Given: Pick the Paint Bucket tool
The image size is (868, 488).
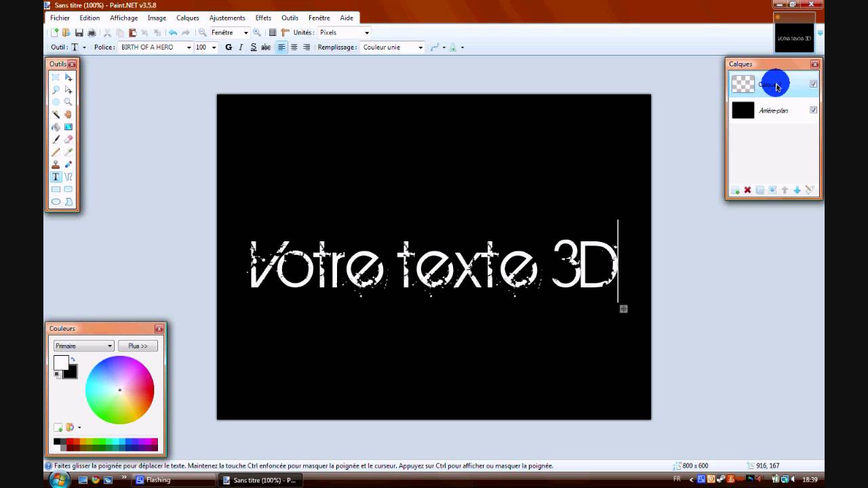Looking at the screenshot, I should (x=56, y=127).
